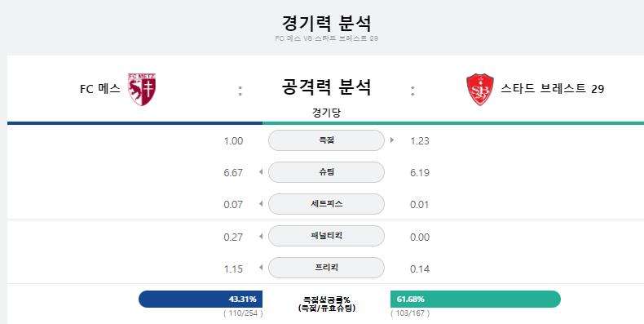Screen dimensions: 644x324
Task: Click the left arrow beside 패널티킥
Action: [261, 236]
